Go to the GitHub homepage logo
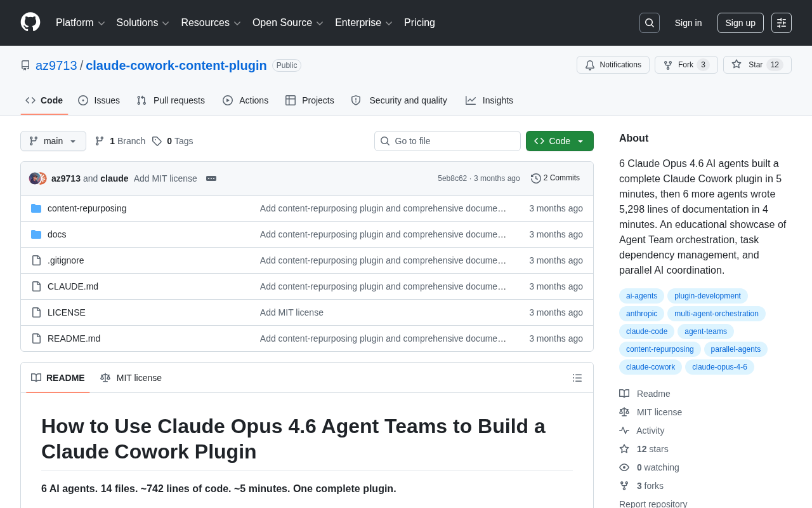This screenshot has width=812, height=508. pos(30,22)
